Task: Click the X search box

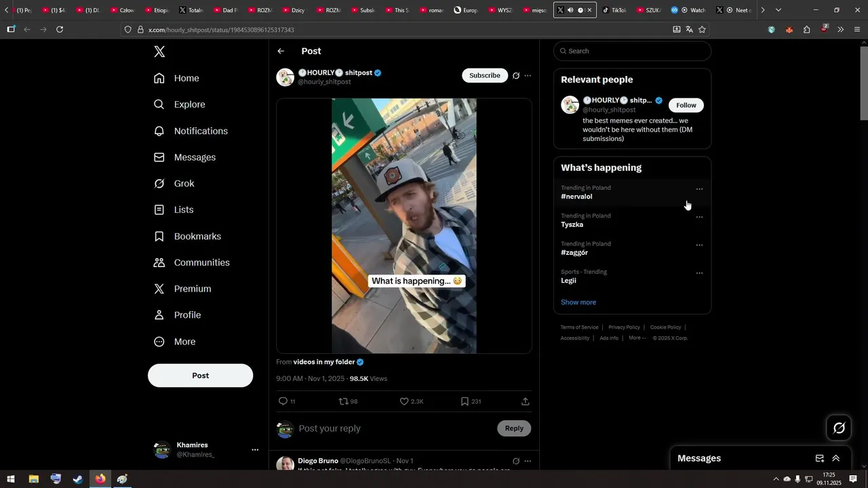Action: [632, 51]
